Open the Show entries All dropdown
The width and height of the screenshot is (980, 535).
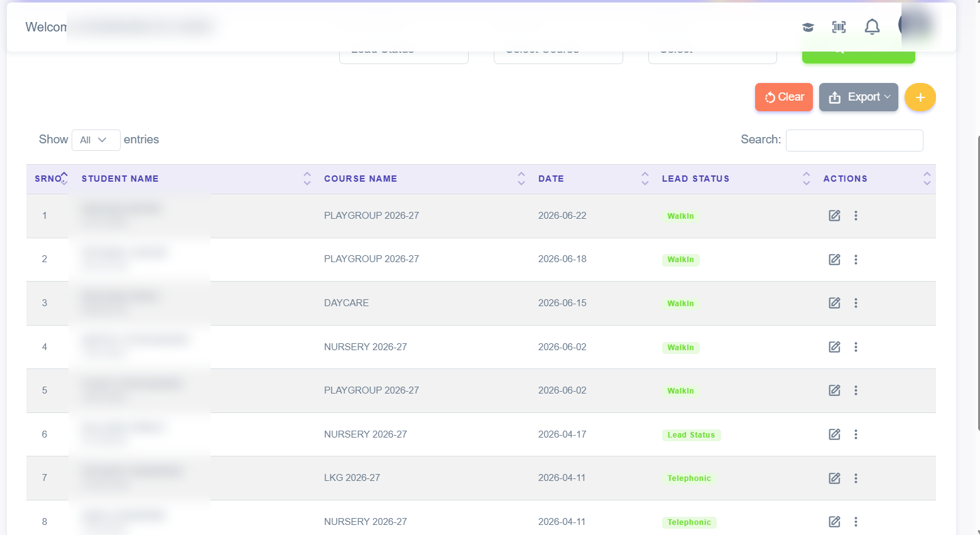point(95,140)
